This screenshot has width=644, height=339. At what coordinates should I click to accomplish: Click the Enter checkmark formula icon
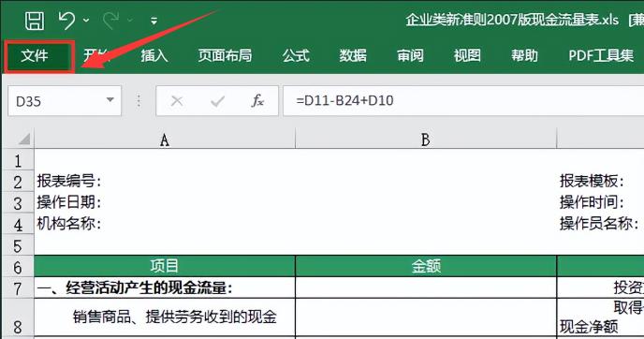point(217,101)
